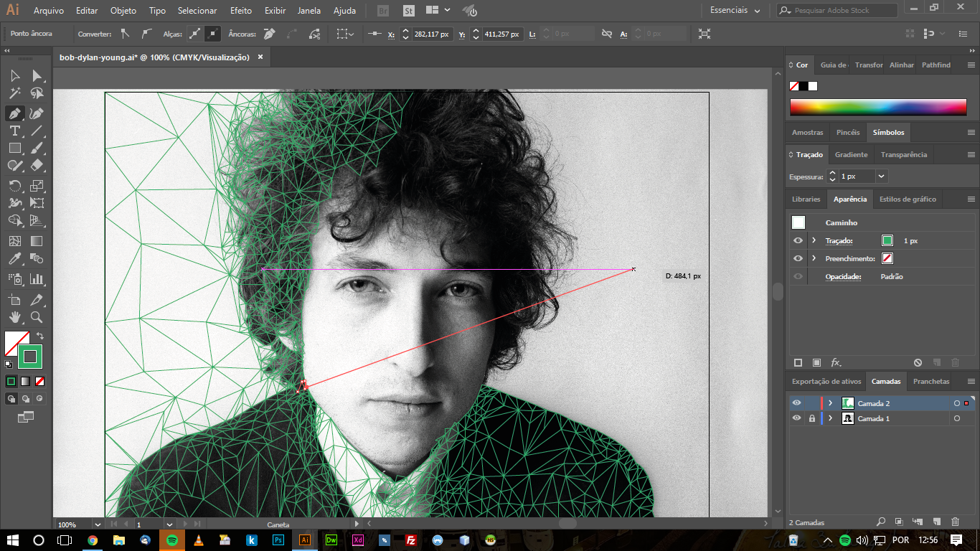Choose the Mesh tool

[x=14, y=241]
